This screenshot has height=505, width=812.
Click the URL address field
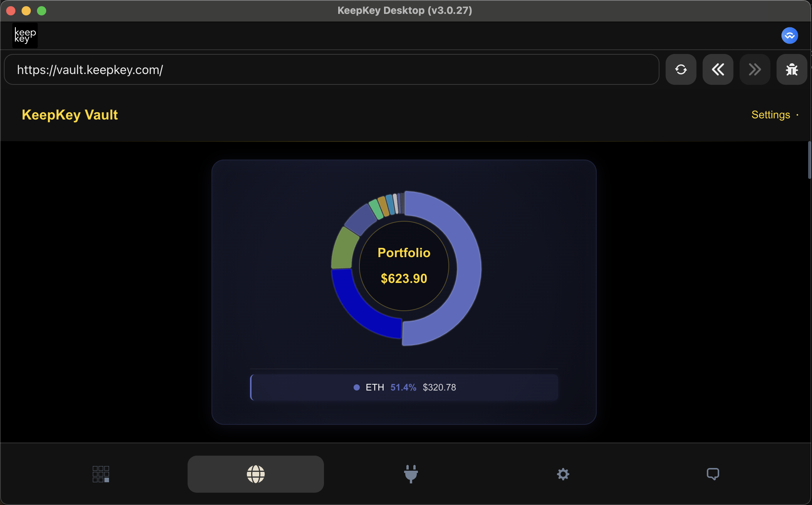pyautogui.click(x=332, y=69)
